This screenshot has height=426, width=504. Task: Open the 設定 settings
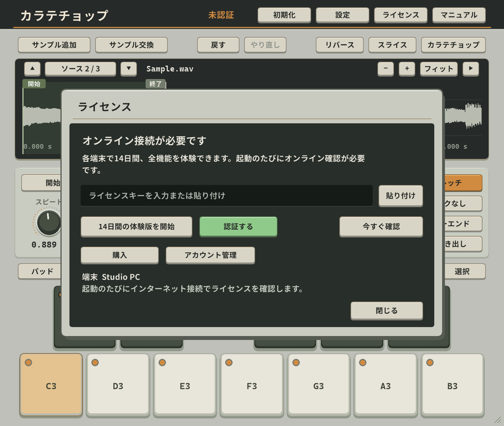click(x=342, y=15)
